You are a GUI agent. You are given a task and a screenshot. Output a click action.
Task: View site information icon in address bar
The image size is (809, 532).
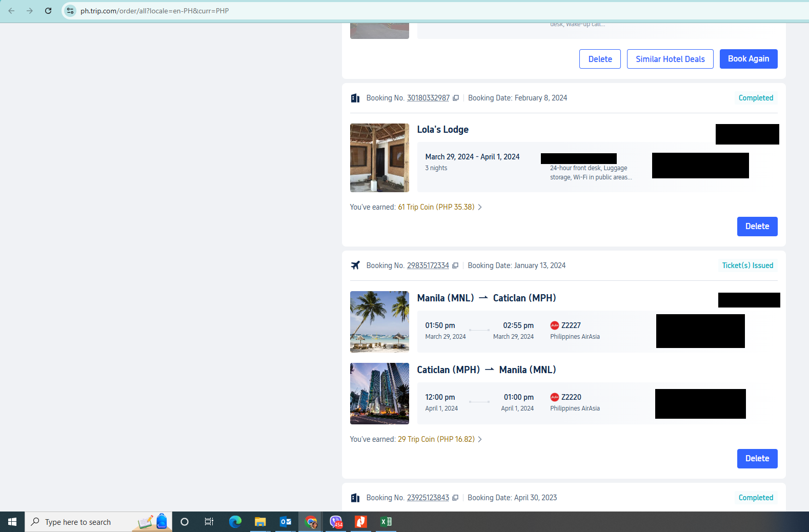[70, 11]
